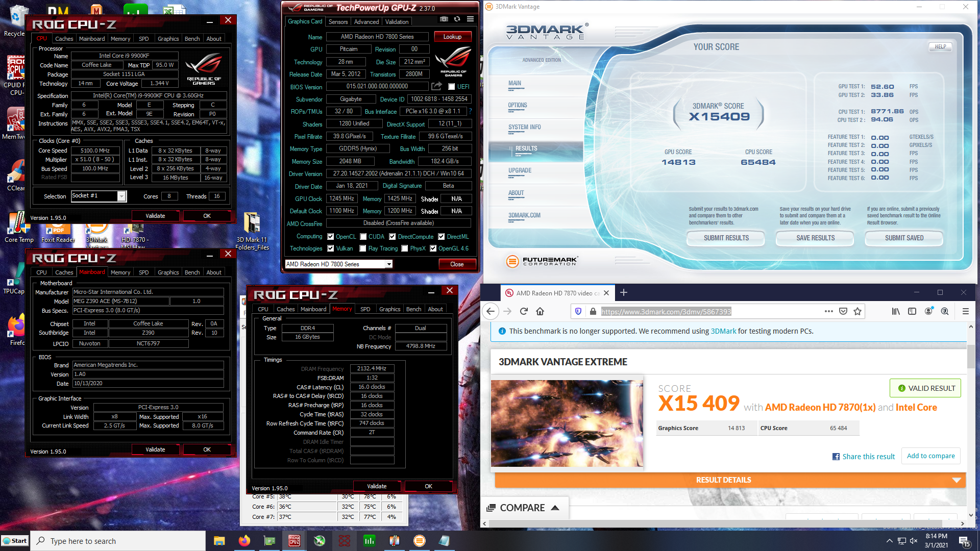980x551 pixels.
Task: Toggle the DirectML checkbox
Action: pyautogui.click(x=442, y=237)
